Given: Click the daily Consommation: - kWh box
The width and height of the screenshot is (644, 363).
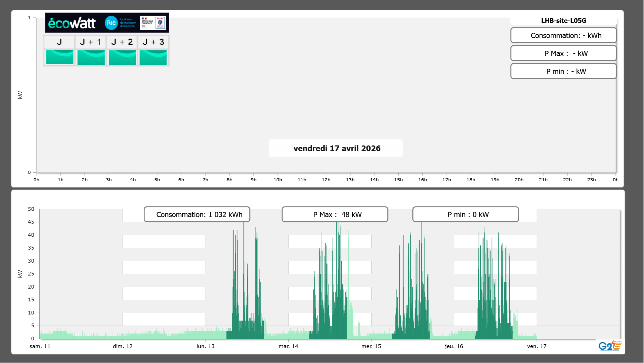Looking at the screenshot, I should pos(563,35).
